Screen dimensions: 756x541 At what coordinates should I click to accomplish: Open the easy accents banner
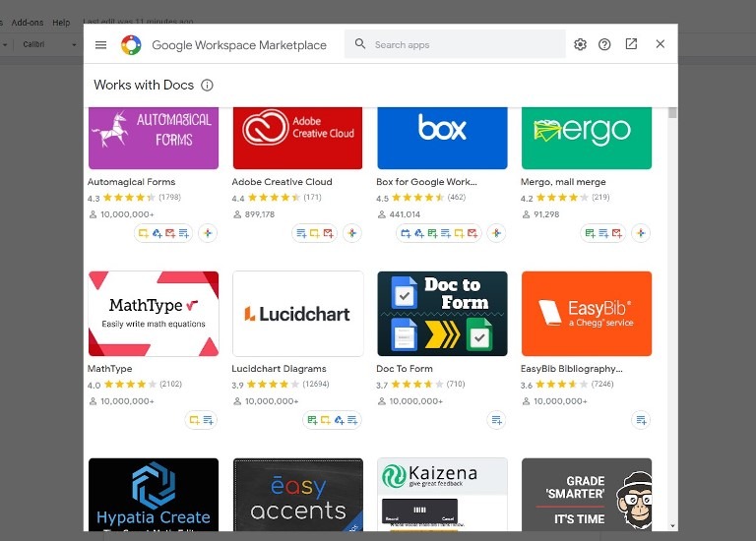tap(297, 494)
